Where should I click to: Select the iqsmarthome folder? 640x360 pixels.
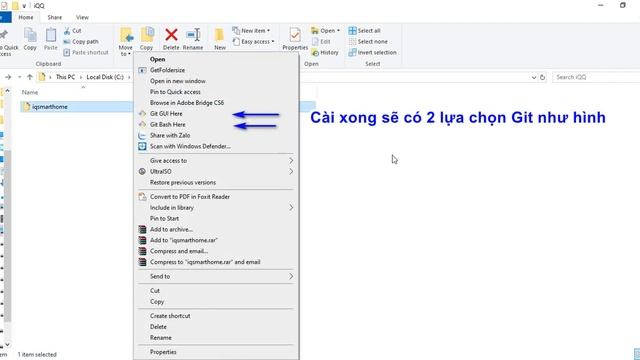click(50, 107)
